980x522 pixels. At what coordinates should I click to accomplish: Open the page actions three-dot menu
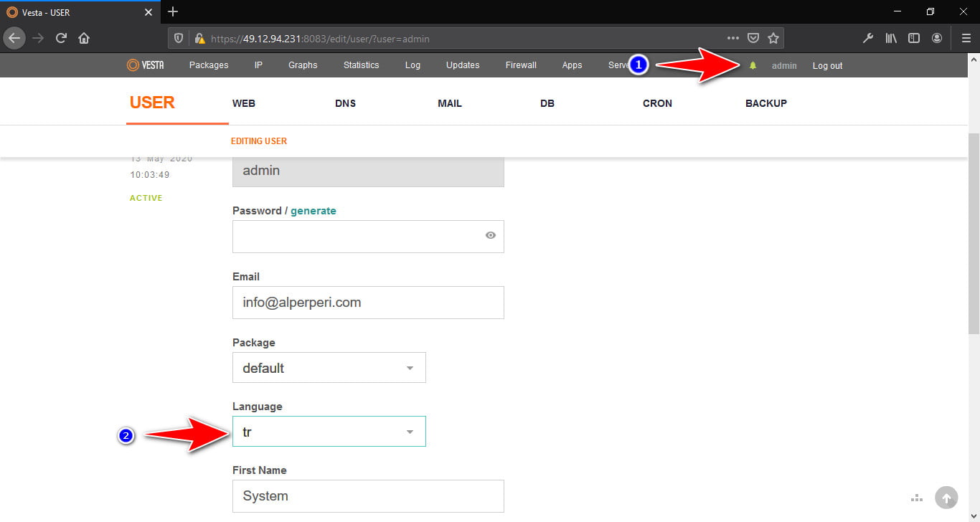tap(732, 38)
